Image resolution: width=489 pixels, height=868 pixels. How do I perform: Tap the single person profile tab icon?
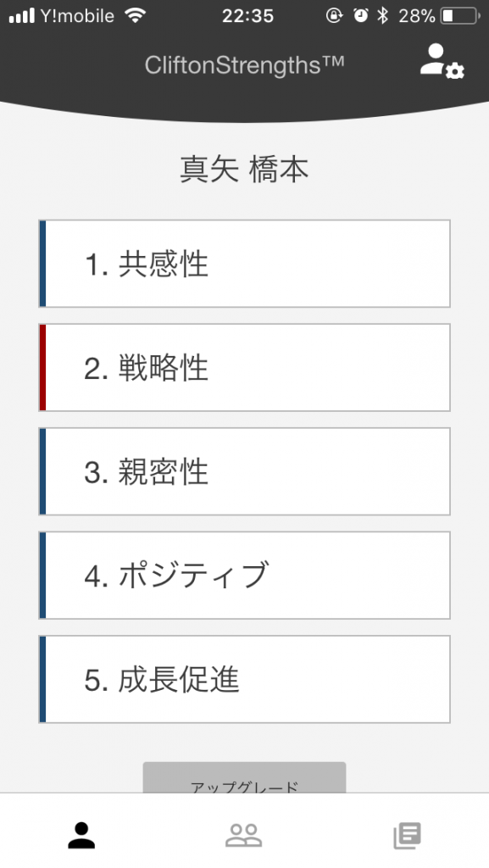81,835
